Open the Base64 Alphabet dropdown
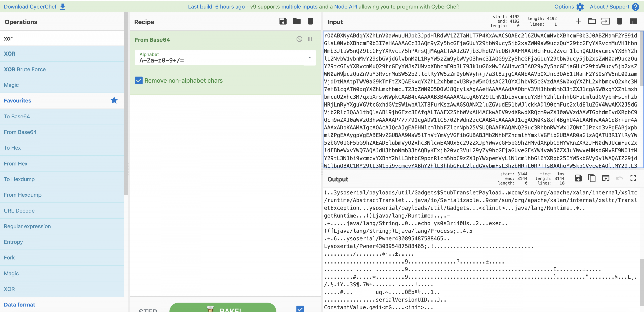The width and height of the screenshot is (644, 312). click(x=225, y=58)
